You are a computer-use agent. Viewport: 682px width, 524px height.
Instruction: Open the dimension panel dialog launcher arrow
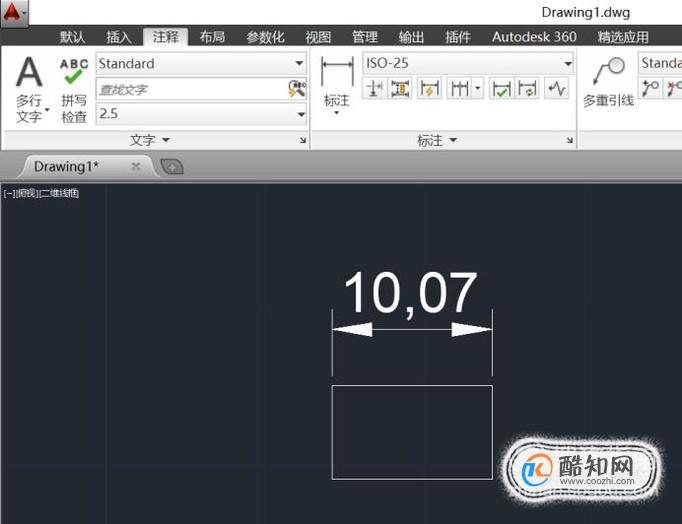coord(569,140)
